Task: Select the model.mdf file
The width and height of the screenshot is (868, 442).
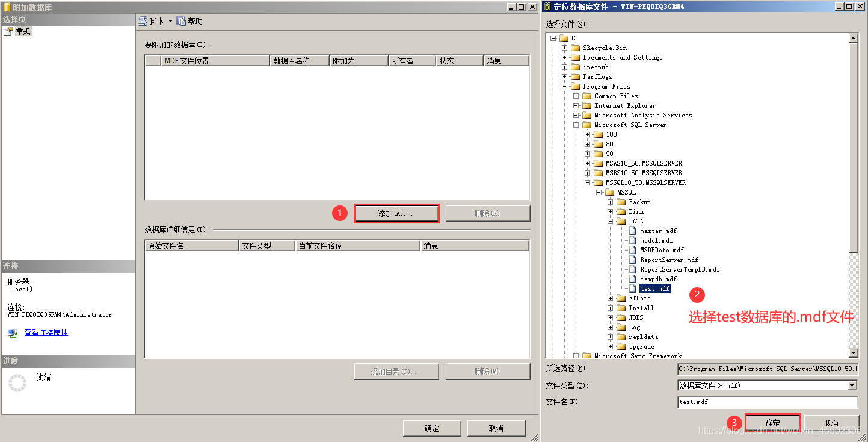Action: click(656, 240)
